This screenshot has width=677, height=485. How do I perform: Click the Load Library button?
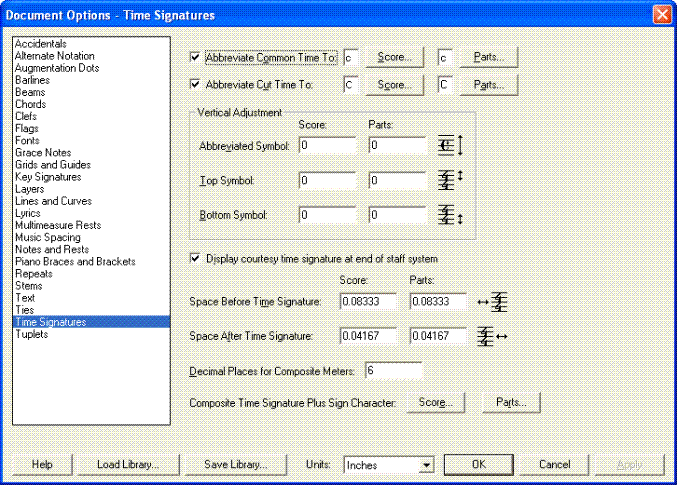pyautogui.click(x=135, y=465)
